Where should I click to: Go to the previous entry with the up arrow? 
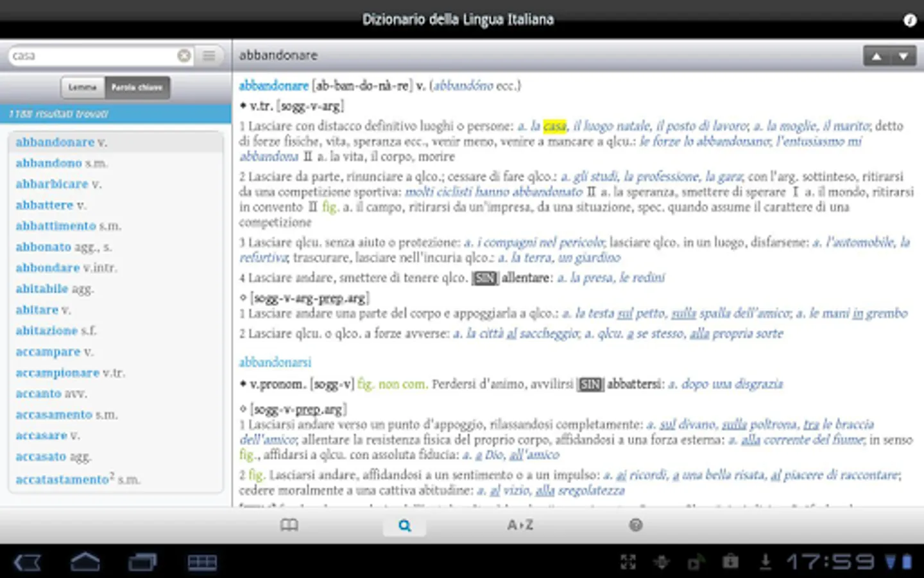click(x=876, y=57)
